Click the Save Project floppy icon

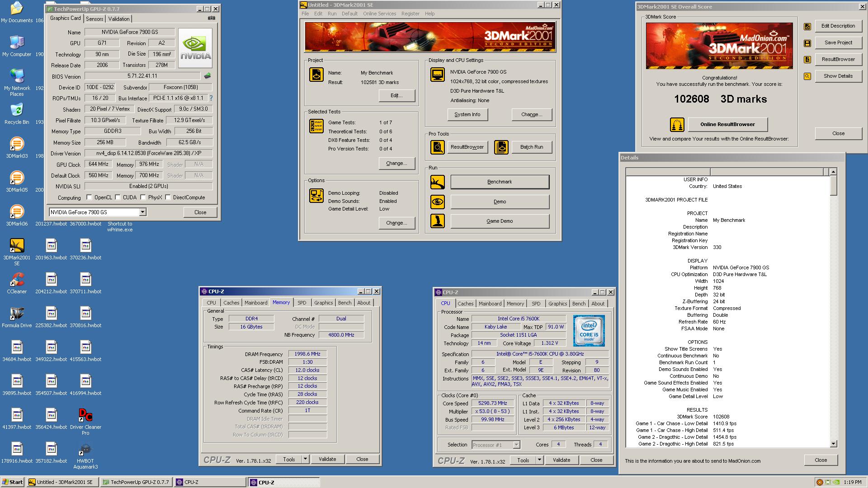[x=807, y=43]
